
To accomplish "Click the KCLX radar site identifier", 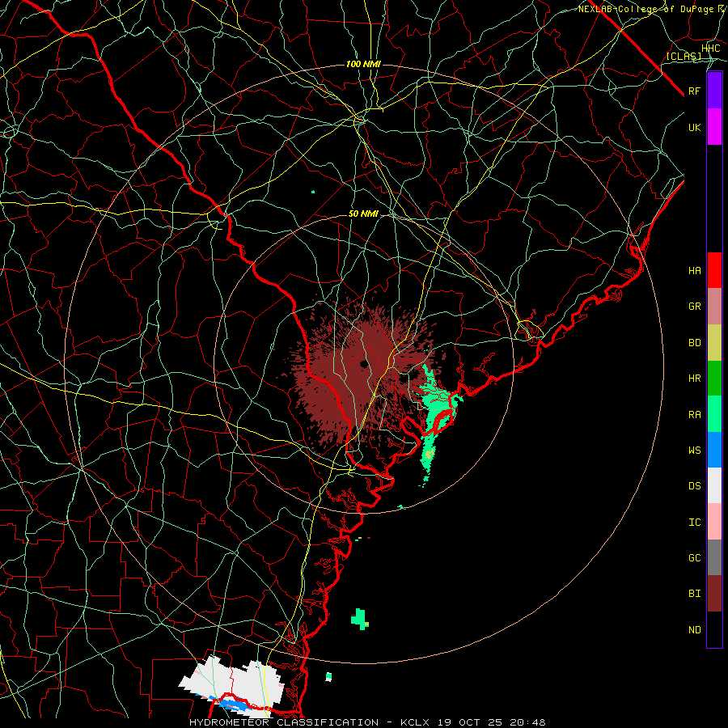I will pyautogui.click(x=415, y=722).
